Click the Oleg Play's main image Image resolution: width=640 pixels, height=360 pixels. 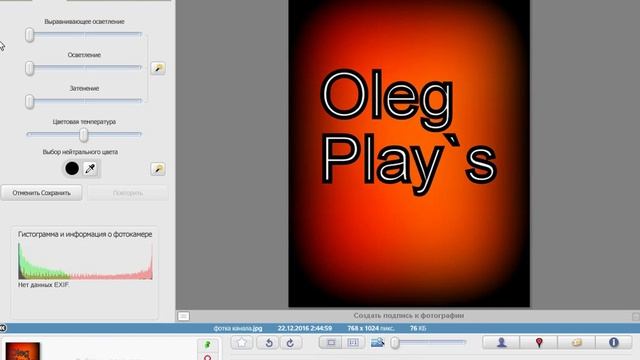pos(409,153)
